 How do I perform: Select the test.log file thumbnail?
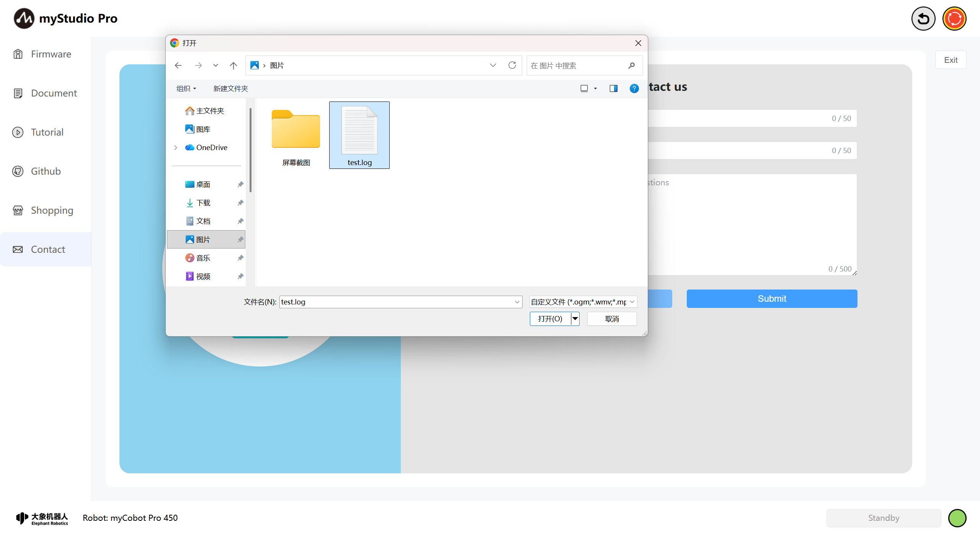pyautogui.click(x=359, y=135)
